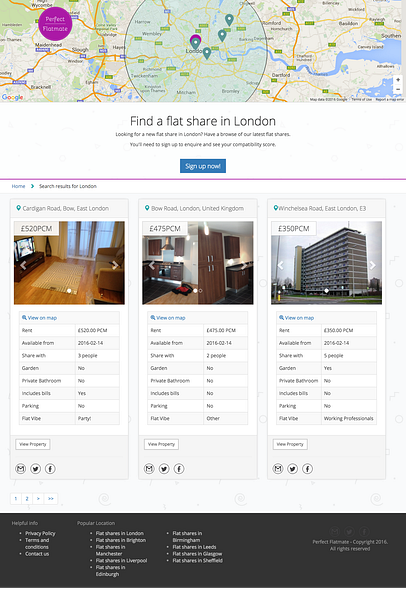Jump to last page with double arrow
This screenshot has width=406, height=600.
pyautogui.click(x=51, y=498)
